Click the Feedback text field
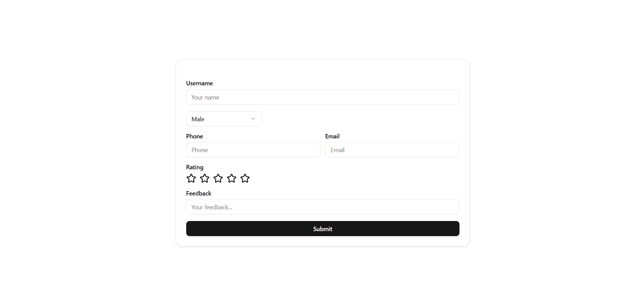The image size is (644, 306). [x=323, y=207]
